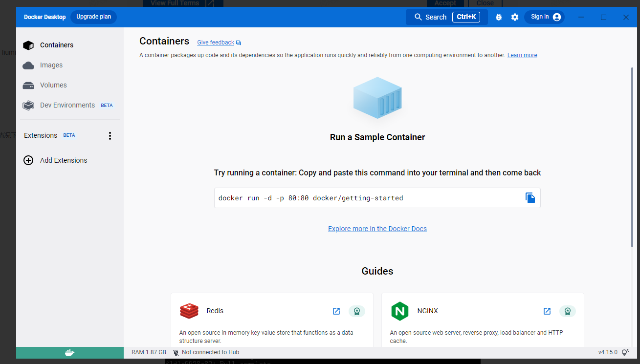Click the sample container cube illustration
This screenshot has width=640, height=364.
[377, 98]
